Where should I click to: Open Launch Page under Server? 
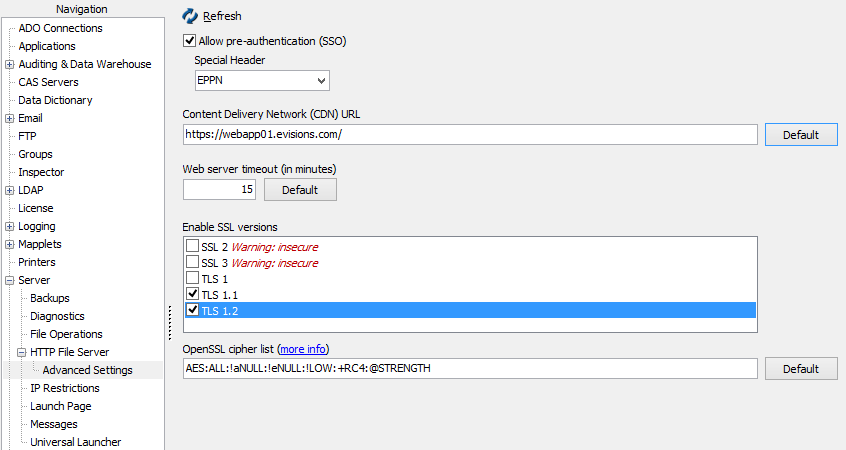point(60,406)
